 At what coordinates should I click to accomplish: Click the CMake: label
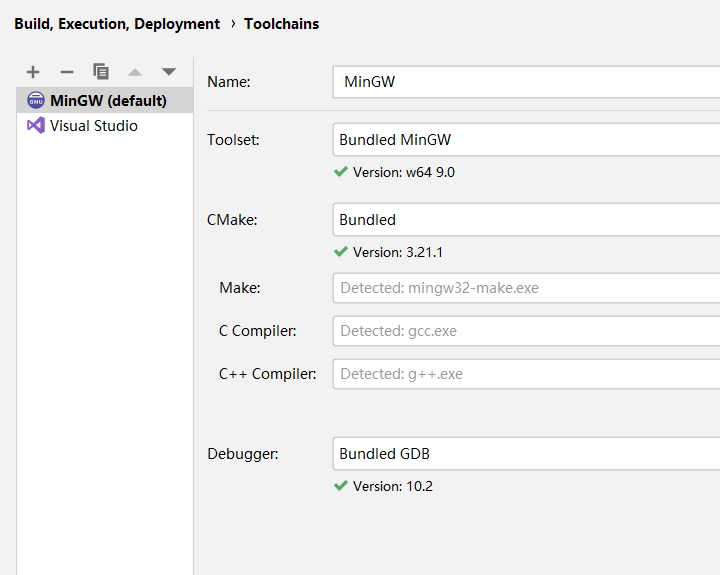coord(232,220)
